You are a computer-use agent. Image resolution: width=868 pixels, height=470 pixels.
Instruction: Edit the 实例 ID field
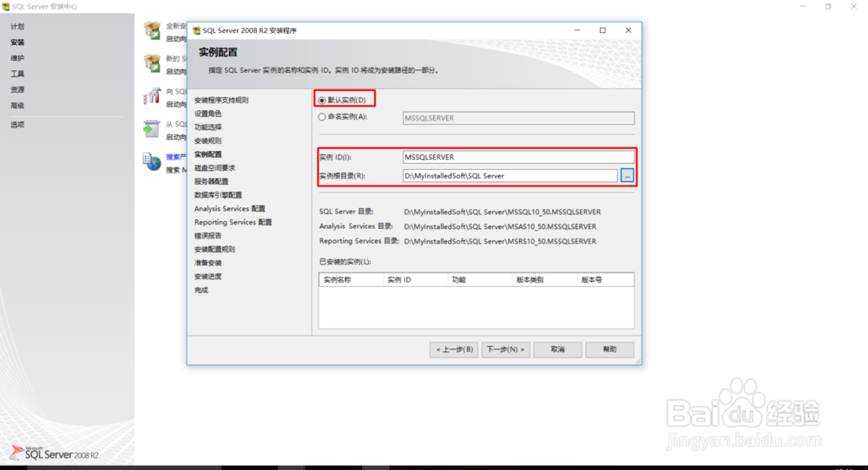coord(518,157)
